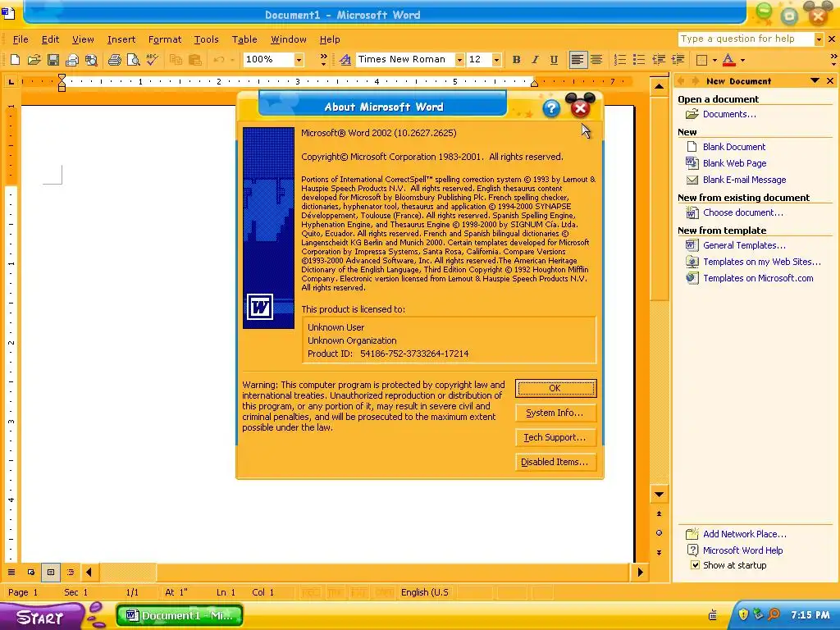This screenshot has width=840, height=630.
Task: Open the Font Color dropdown arrow
Action: pos(742,60)
